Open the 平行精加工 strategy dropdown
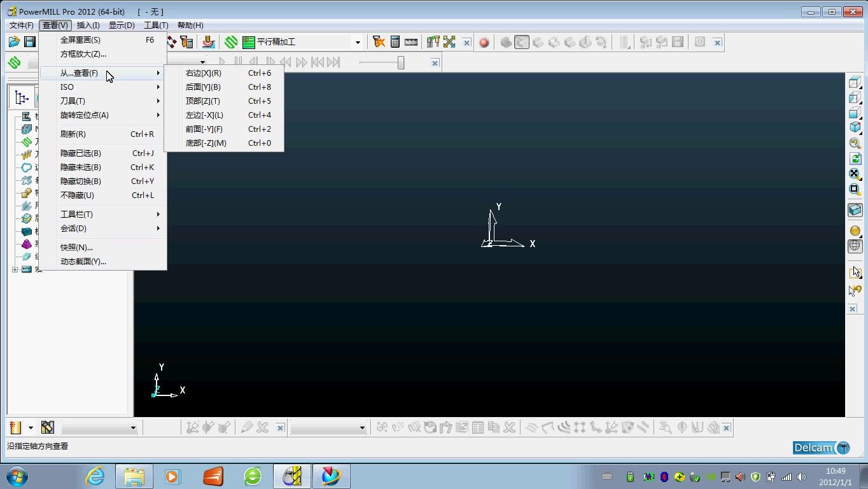Image resolution: width=868 pixels, height=489 pixels. coord(358,43)
